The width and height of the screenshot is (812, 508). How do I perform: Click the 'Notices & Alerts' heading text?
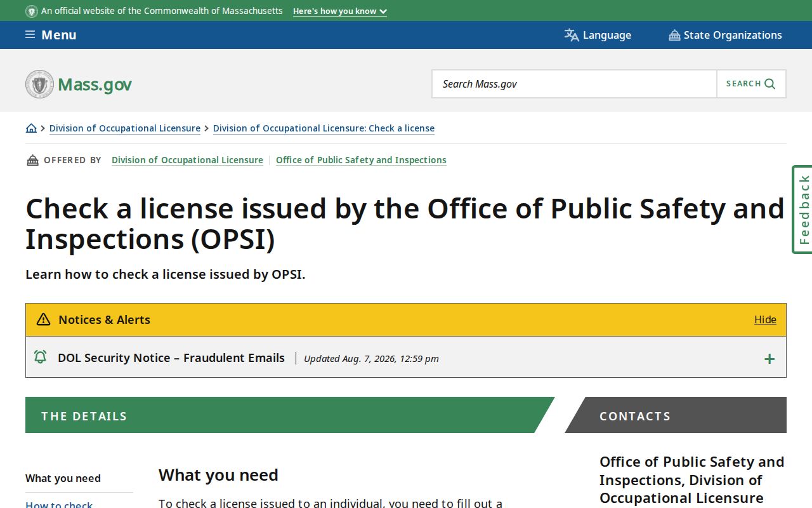tap(104, 319)
